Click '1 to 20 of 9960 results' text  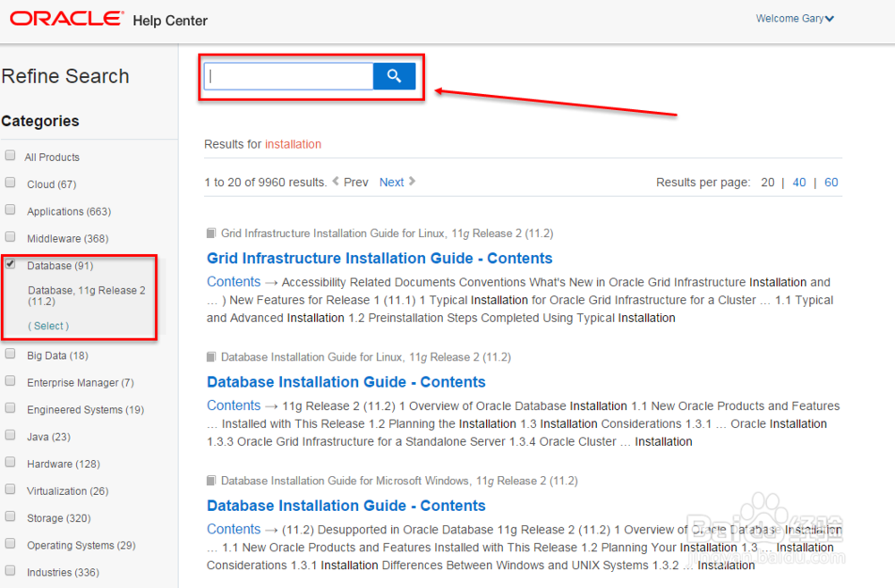click(x=266, y=182)
